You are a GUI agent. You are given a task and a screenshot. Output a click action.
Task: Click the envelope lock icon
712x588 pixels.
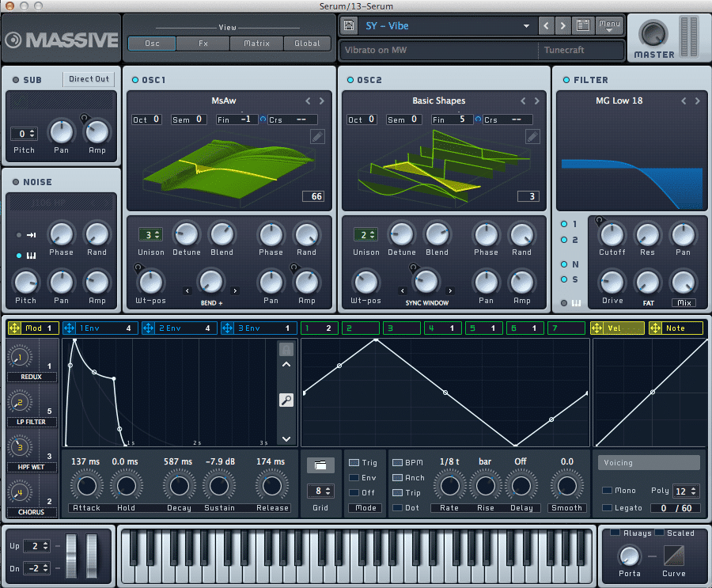pyautogui.click(x=286, y=349)
